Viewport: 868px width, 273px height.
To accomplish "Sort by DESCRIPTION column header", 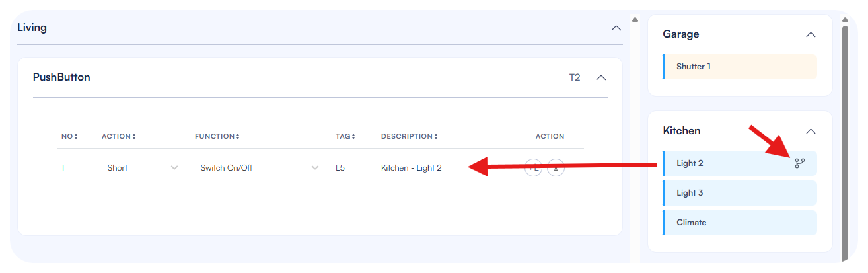I will click(x=409, y=136).
